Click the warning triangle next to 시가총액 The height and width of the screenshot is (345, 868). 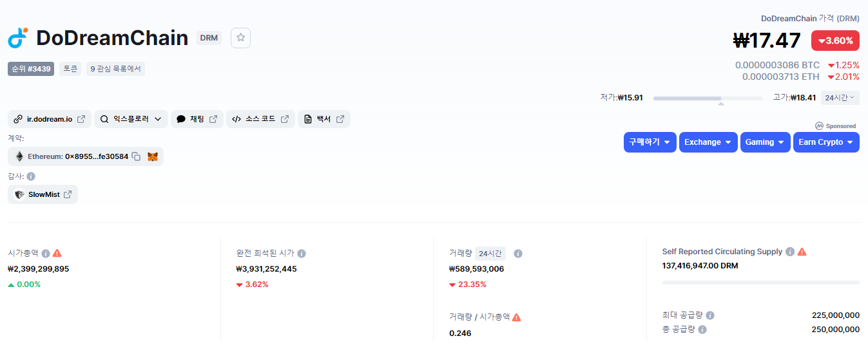pyautogui.click(x=57, y=253)
